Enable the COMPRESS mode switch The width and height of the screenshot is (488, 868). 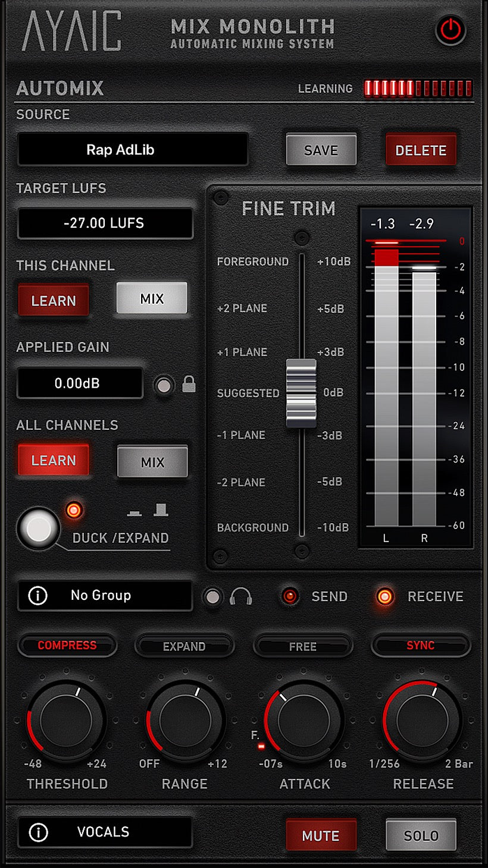coord(67,646)
